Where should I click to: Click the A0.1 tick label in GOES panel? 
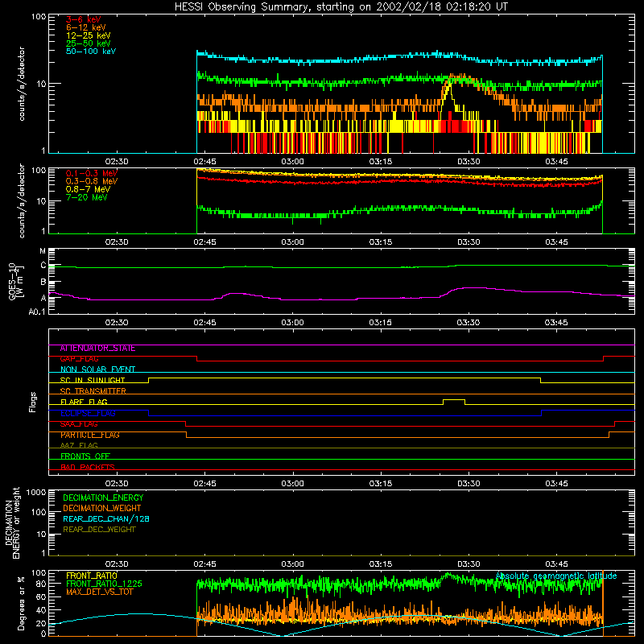37,312
